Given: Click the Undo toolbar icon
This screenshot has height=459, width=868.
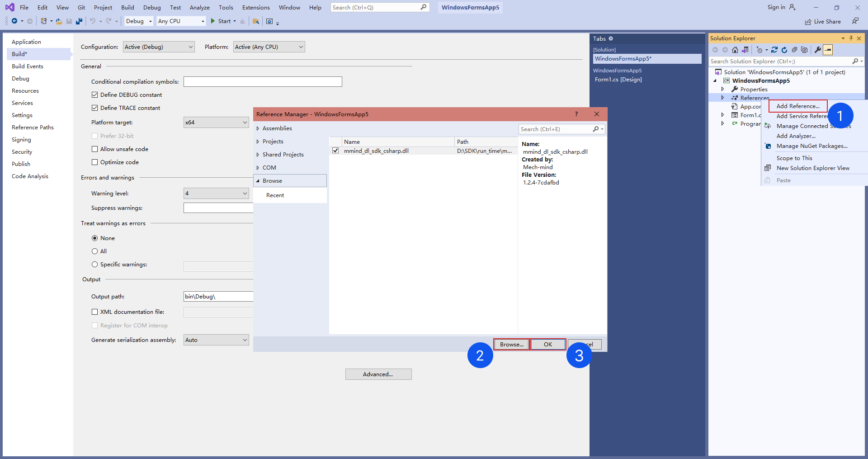Looking at the screenshot, I should (93, 21).
